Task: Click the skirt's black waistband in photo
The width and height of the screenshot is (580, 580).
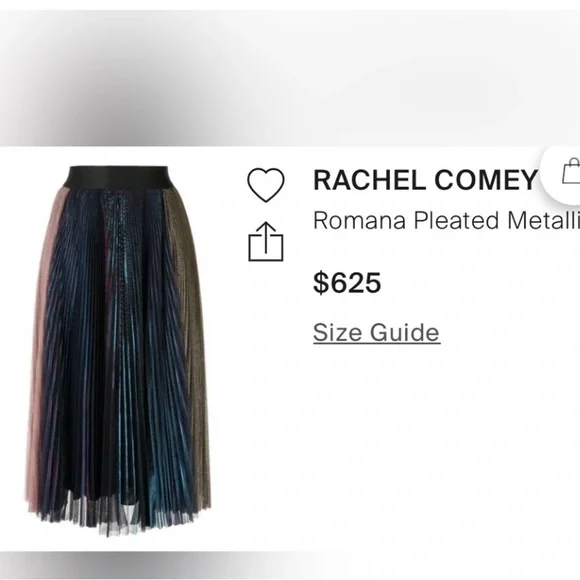Action: (116, 177)
